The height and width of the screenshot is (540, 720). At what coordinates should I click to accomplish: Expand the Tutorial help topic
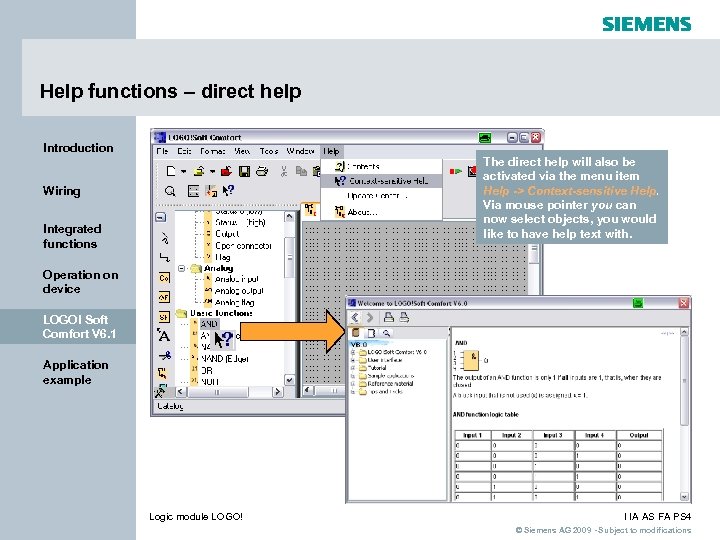[x=353, y=368]
